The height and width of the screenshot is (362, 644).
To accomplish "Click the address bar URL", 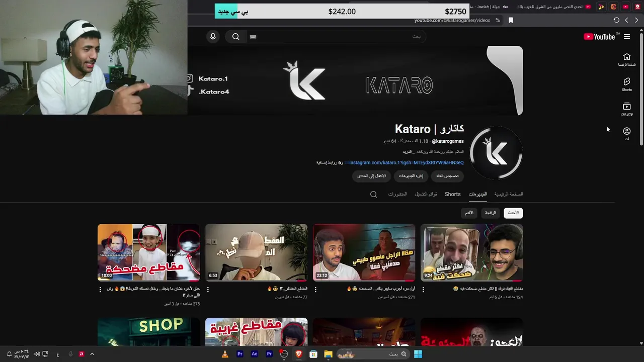I will coord(452,20).
